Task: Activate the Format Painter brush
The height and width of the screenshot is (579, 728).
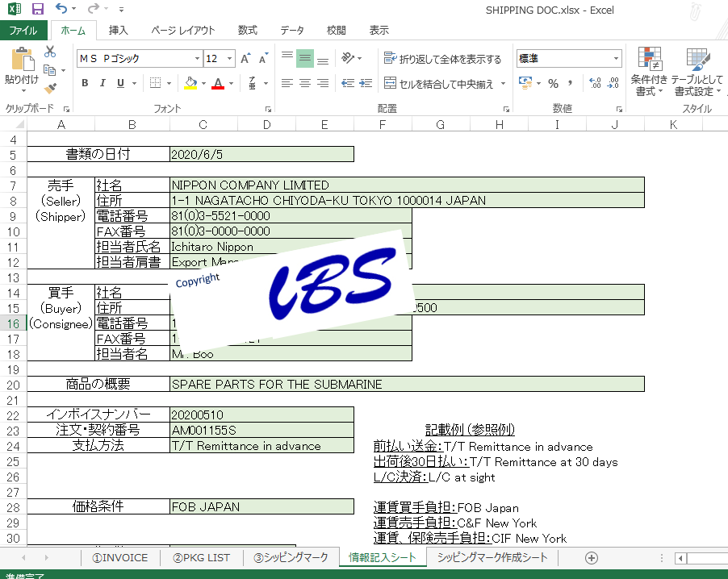Action: click(x=50, y=88)
